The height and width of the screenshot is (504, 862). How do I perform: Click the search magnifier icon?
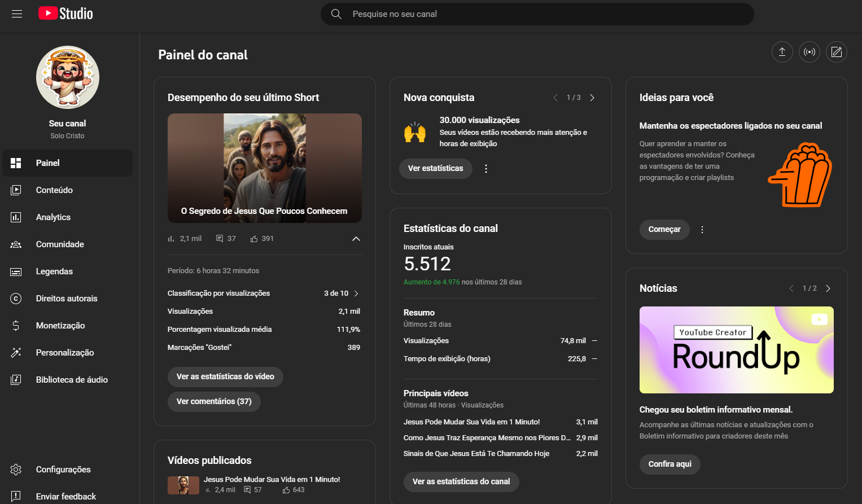pos(336,14)
